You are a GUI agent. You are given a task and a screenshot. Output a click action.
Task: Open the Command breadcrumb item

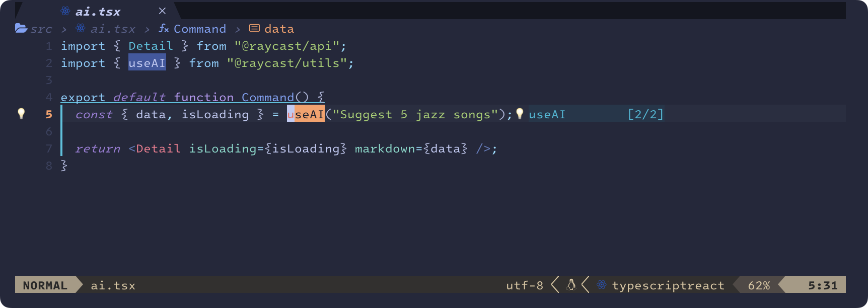[x=200, y=29]
